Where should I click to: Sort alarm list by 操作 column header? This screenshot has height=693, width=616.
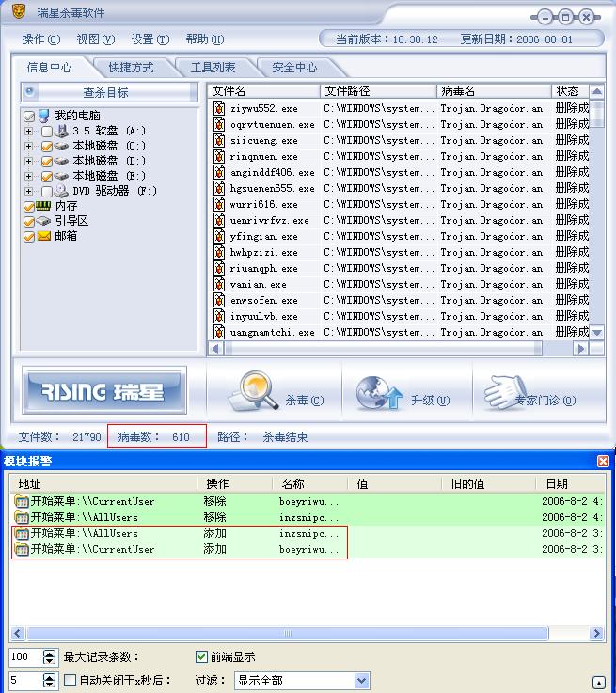(234, 484)
